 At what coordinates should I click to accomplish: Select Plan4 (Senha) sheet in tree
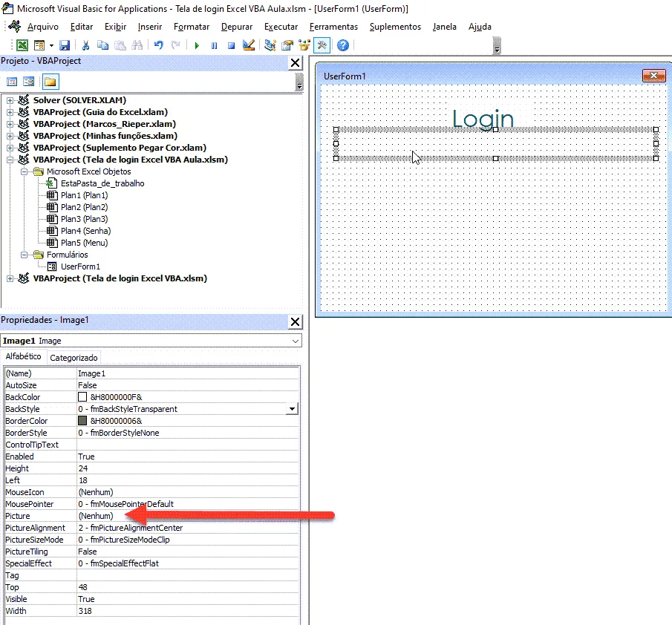tap(85, 231)
